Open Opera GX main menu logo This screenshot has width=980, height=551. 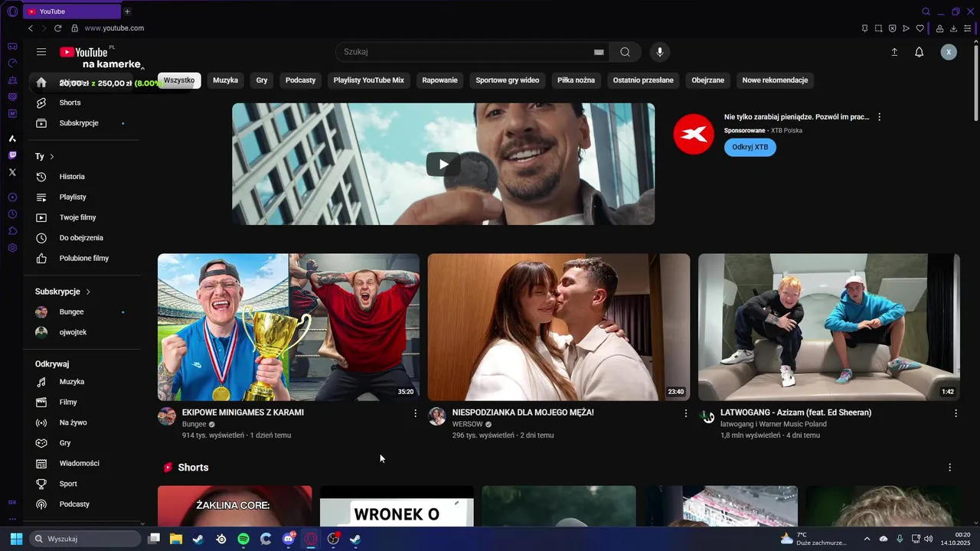[12, 11]
